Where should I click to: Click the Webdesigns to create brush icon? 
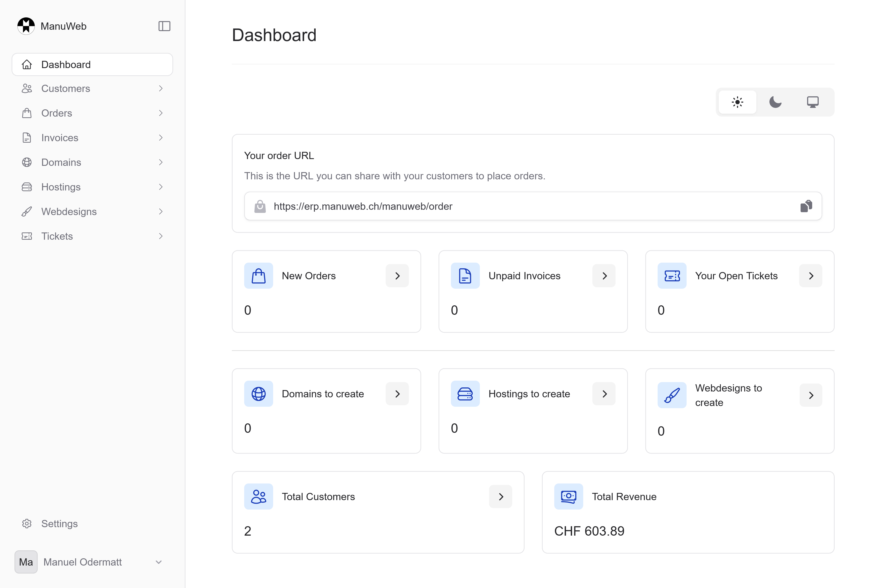pos(672,395)
